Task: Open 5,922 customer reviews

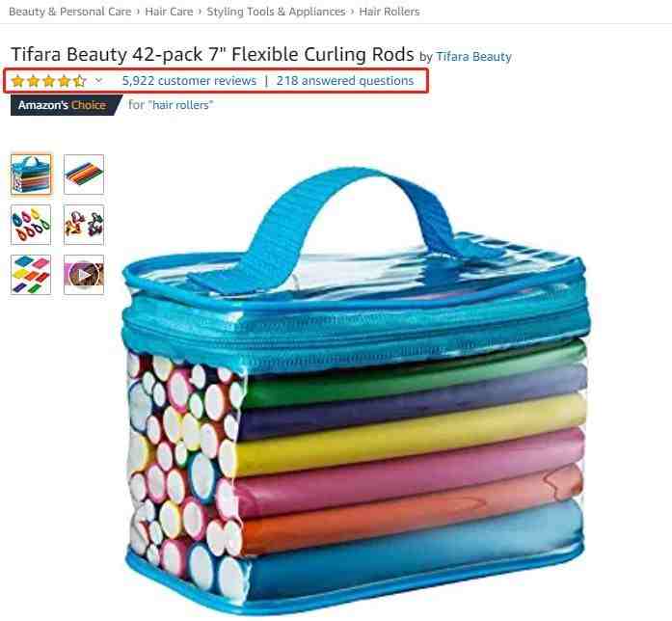Action: (189, 81)
